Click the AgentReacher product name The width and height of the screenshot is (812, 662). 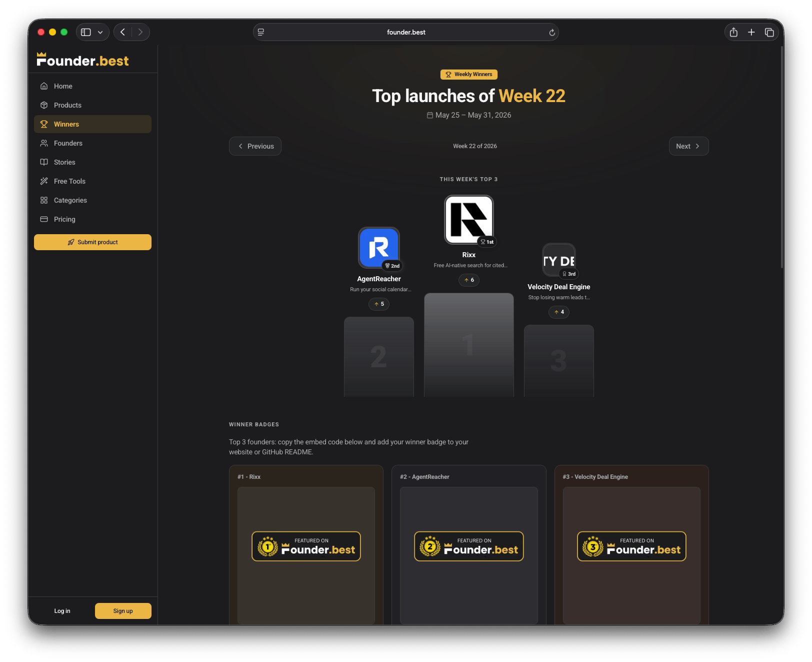pos(379,279)
